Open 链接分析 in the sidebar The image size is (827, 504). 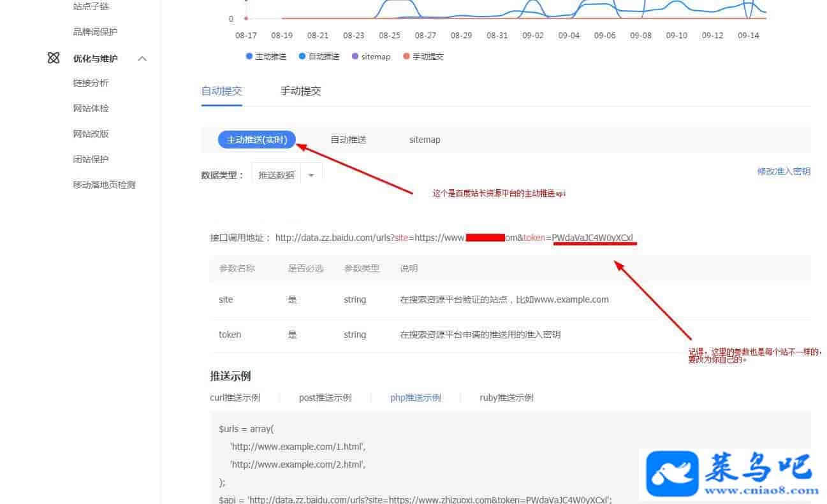pos(91,83)
